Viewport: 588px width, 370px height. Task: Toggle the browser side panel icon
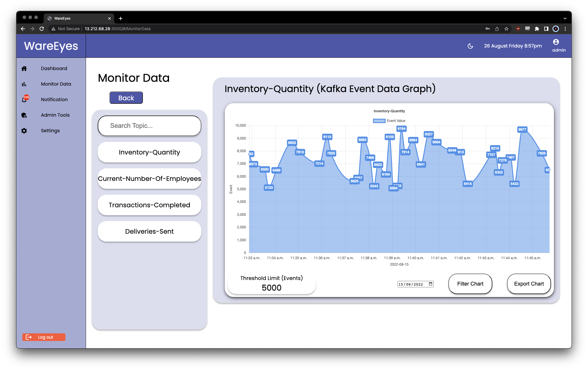click(546, 29)
